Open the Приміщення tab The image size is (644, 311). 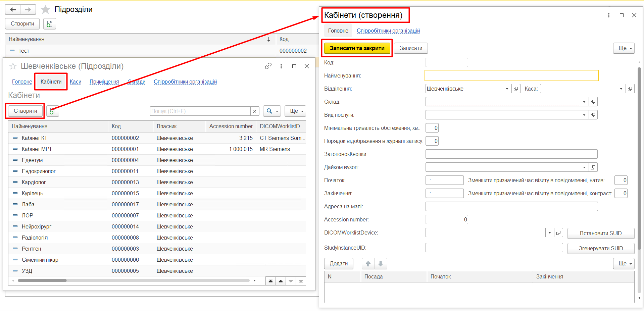tap(104, 82)
